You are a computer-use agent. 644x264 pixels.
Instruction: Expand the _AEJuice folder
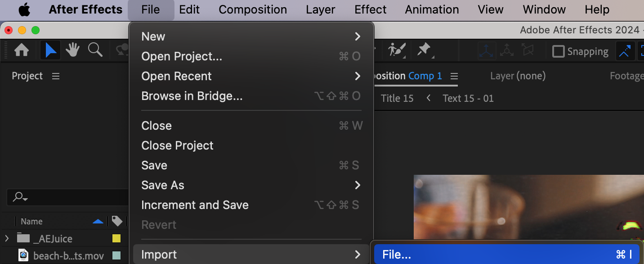pyautogui.click(x=7, y=238)
